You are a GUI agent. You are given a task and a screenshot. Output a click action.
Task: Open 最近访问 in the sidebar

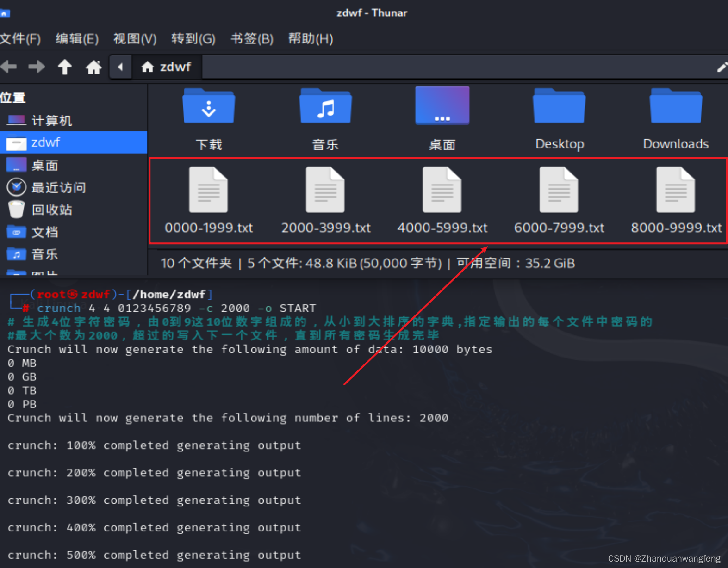(73, 187)
